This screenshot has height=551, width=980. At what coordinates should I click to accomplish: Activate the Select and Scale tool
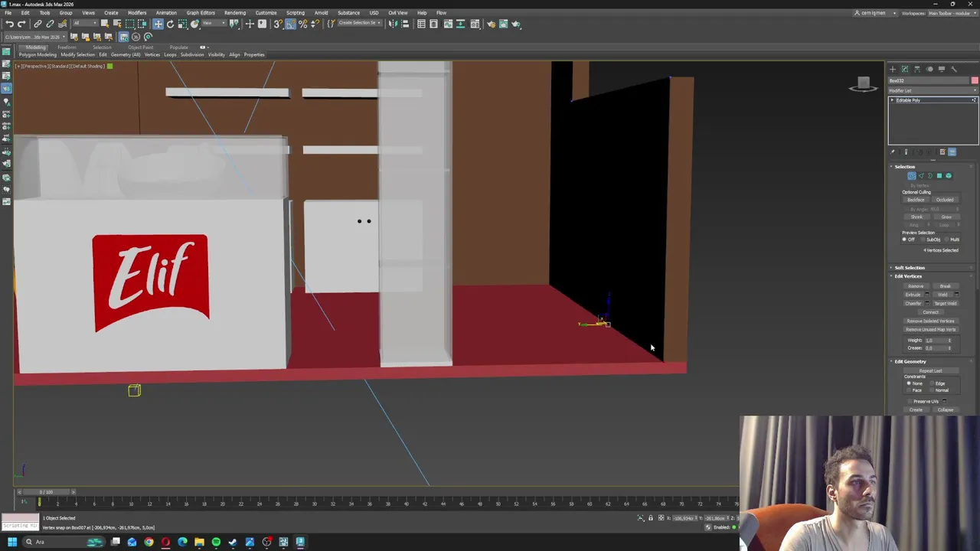click(182, 24)
